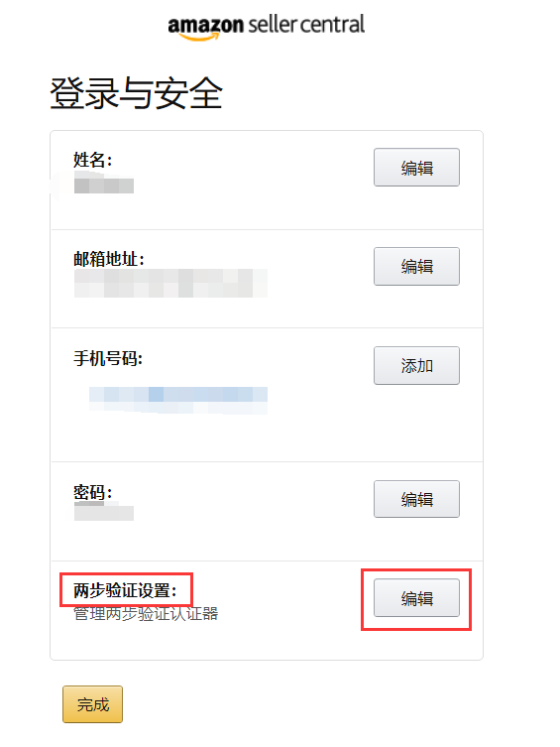Click the masked password value

[104, 513]
